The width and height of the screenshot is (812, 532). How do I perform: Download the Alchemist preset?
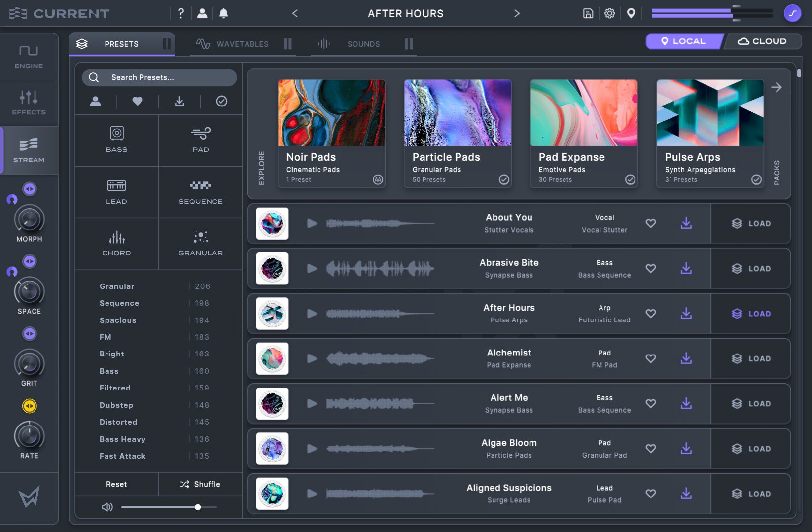coord(686,358)
